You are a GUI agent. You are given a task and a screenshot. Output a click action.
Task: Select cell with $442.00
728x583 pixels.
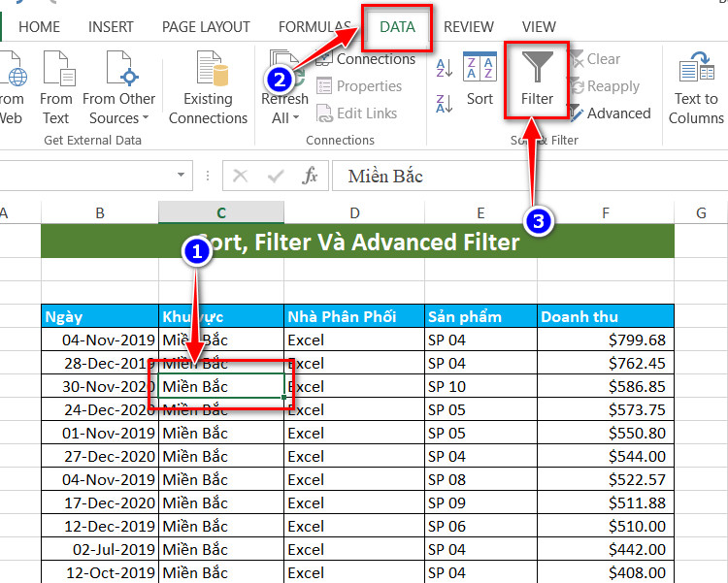(606, 549)
